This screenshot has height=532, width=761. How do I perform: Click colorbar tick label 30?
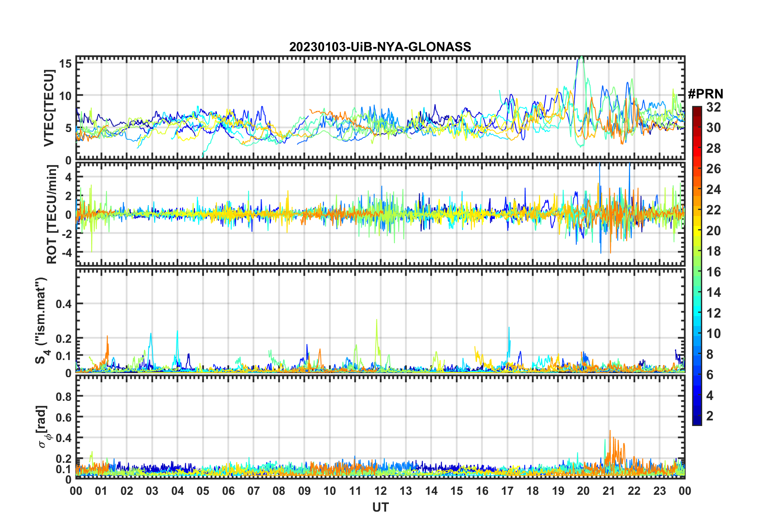[x=713, y=128]
